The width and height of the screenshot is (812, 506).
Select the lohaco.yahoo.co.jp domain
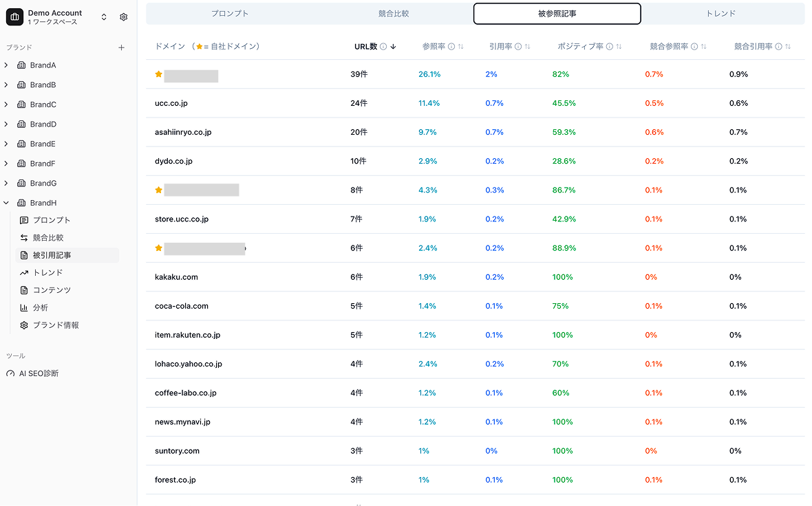[188, 364]
